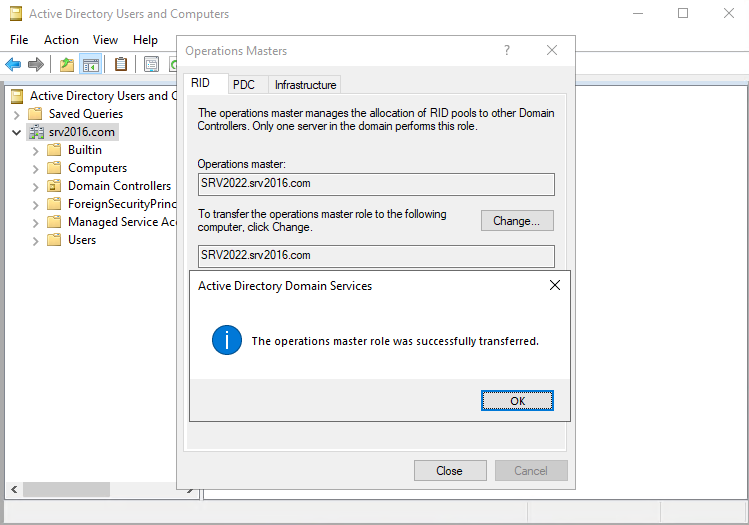This screenshot has height=525, width=749.
Task: Click the Change... button
Action: pos(517,221)
